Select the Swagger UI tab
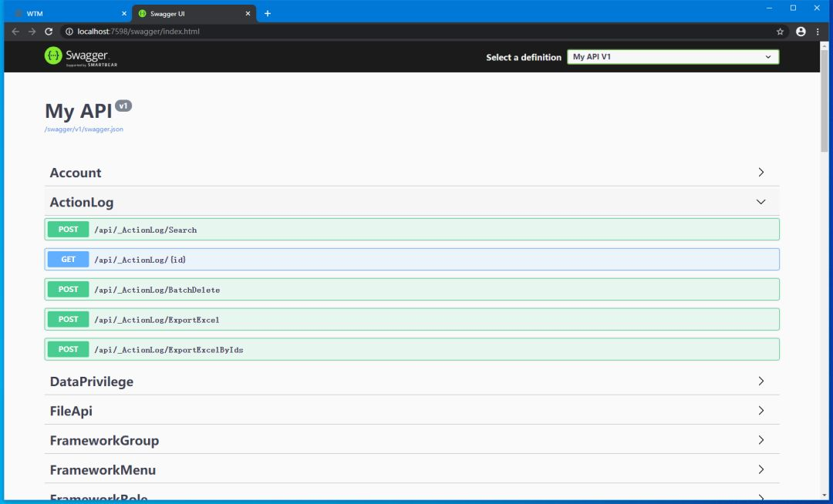Image resolution: width=833 pixels, height=504 pixels. (194, 14)
